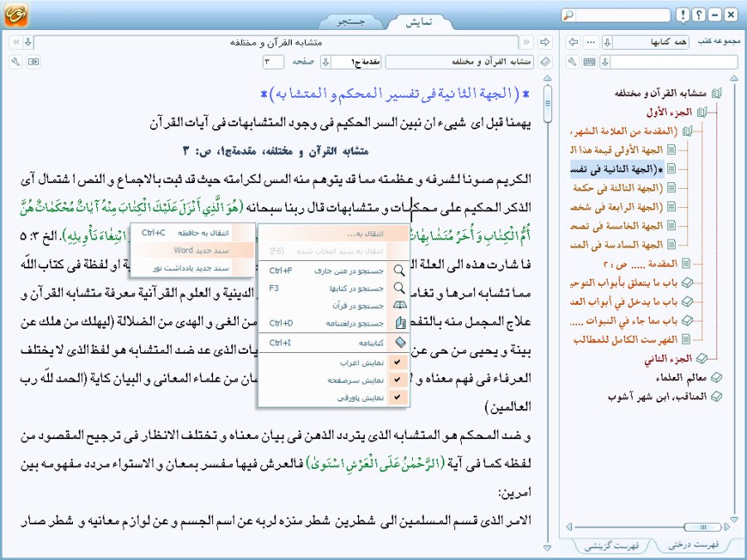
Task: Open the exclamation-mark info button
Action: [682, 15]
